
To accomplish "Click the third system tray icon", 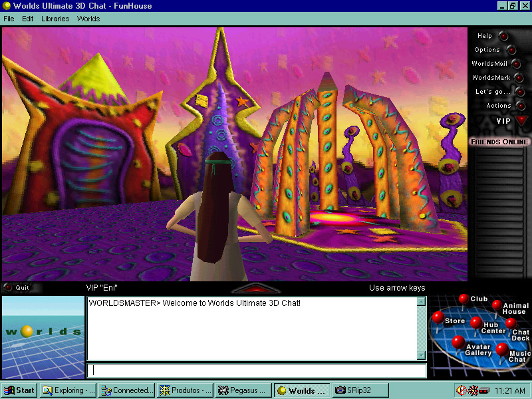I will pos(484,390).
